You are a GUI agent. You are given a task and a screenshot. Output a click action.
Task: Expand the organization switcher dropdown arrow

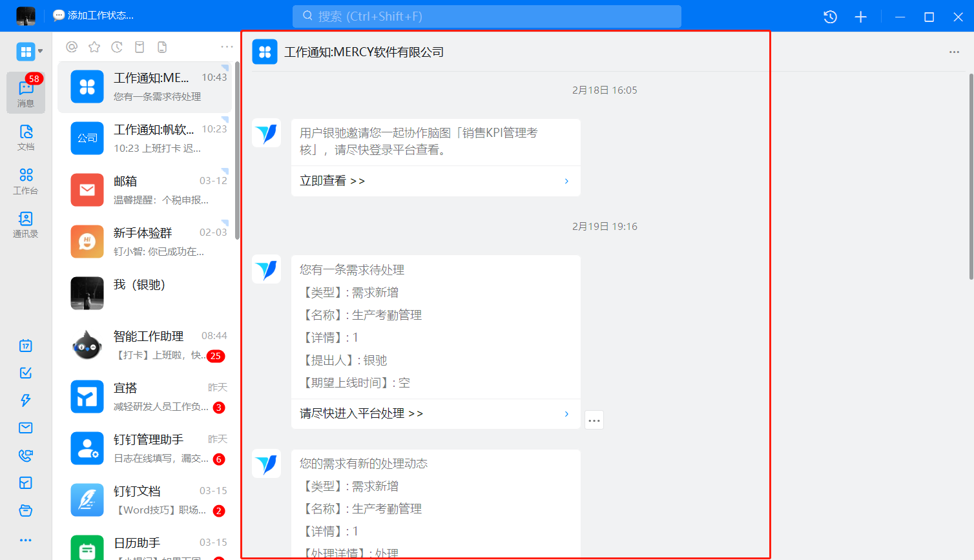(x=41, y=51)
